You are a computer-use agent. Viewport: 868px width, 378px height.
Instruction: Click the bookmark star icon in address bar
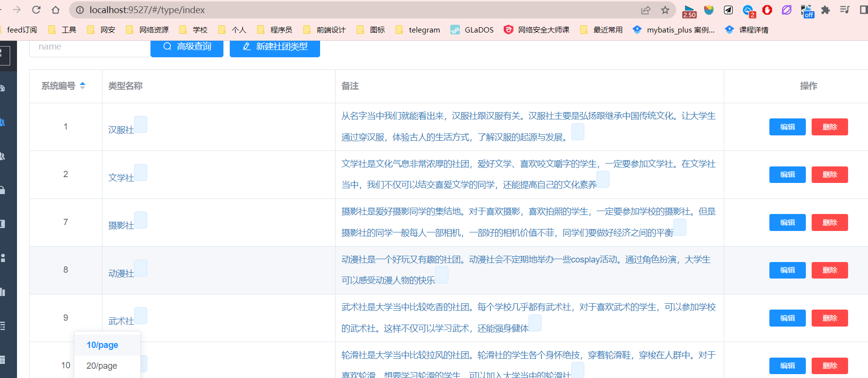tap(665, 10)
